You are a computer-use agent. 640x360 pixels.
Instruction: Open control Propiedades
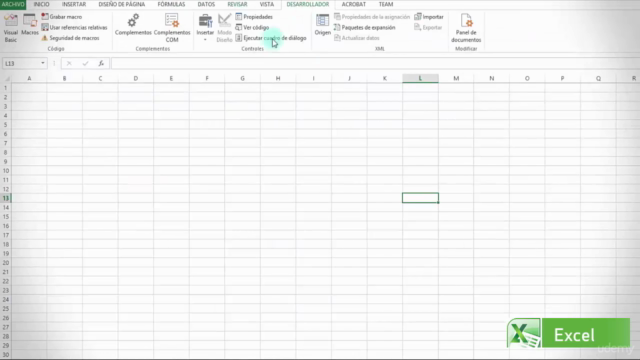click(254, 17)
